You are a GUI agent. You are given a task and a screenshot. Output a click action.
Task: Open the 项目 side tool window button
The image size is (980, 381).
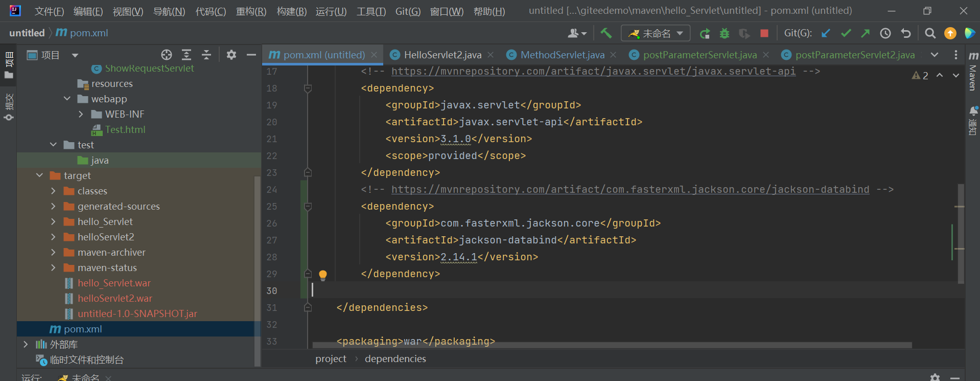coord(9,65)
